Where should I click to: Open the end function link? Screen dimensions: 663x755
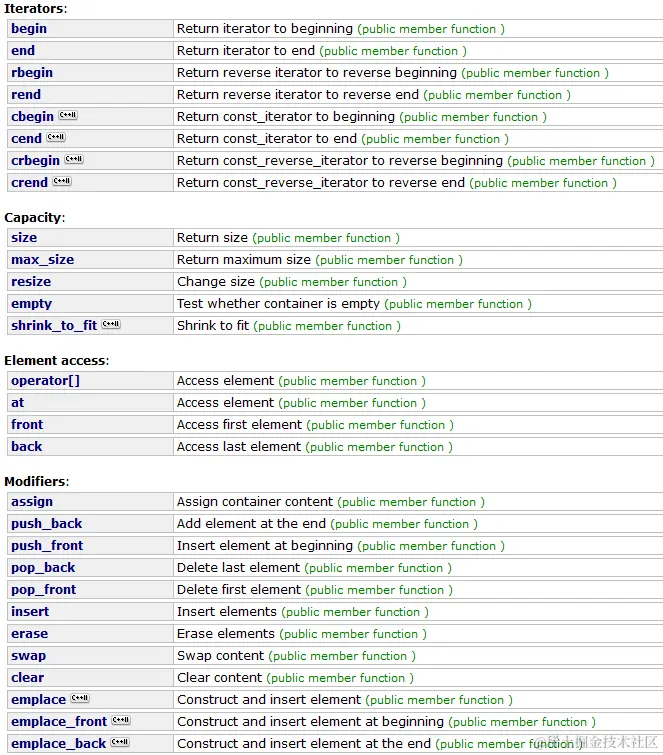tap(23, 51)
